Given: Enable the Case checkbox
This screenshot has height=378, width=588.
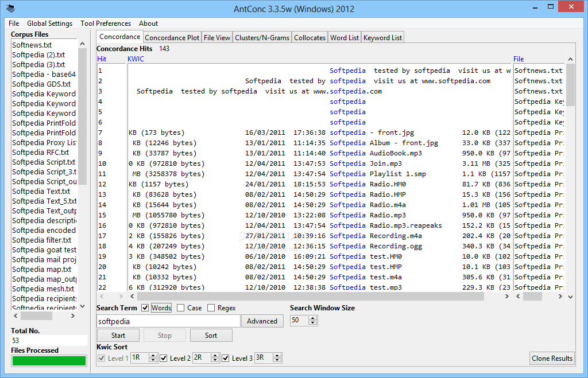Looking at the screenshot, I should click(181, 308).
